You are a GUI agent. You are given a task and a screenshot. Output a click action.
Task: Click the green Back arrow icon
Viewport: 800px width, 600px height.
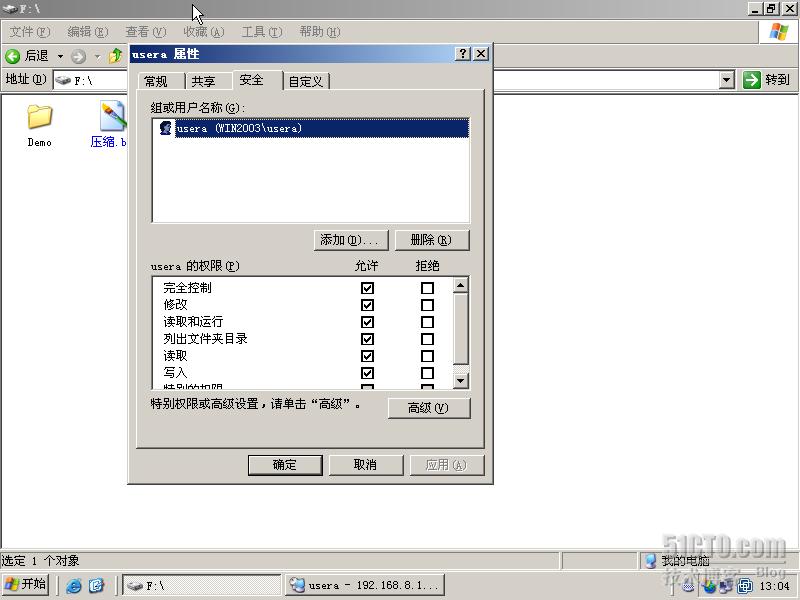click(13, 56)
